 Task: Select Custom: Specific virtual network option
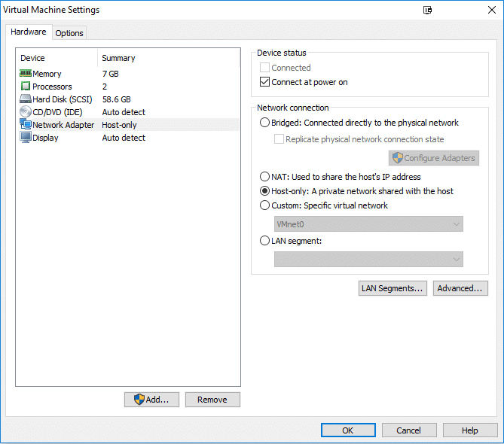coord(264,205)
